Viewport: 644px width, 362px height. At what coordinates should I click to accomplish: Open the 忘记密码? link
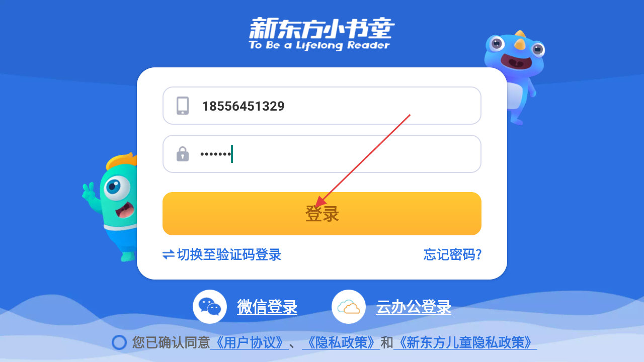point(453,255)
